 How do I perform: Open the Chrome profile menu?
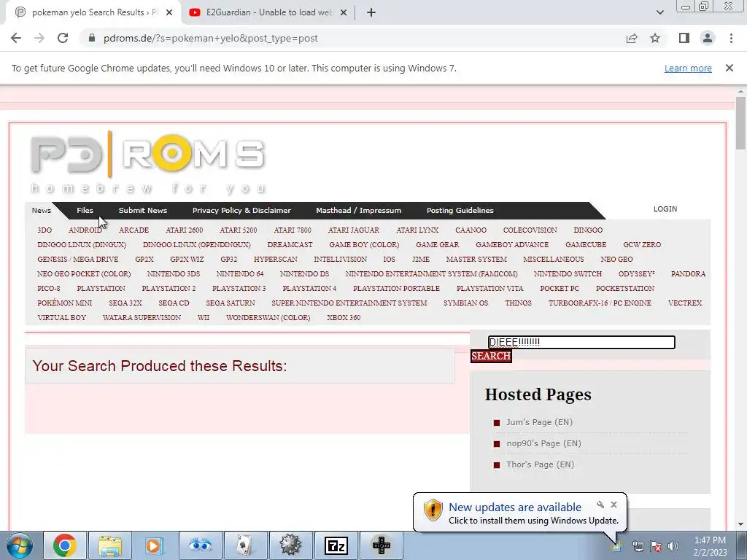click(x=708, y=38)
